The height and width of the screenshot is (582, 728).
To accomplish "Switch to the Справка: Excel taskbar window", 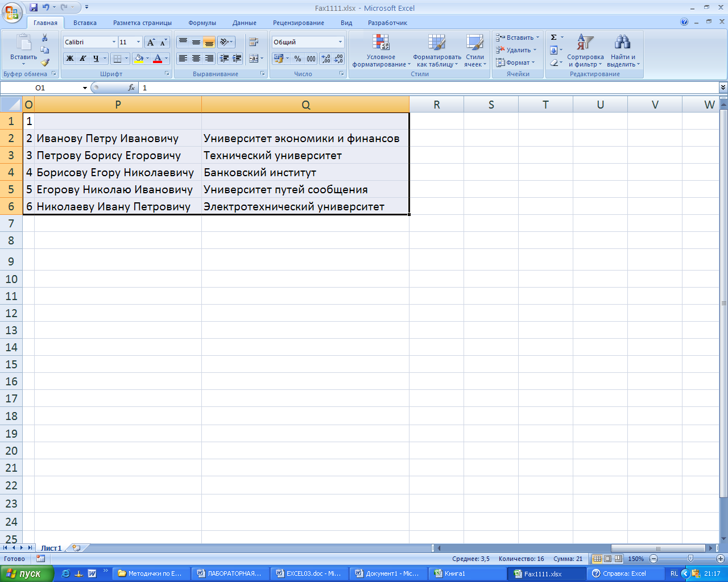I will [624, 573].
